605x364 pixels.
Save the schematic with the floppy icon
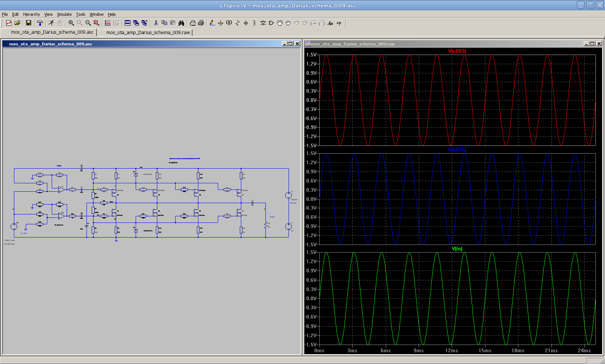29,23
